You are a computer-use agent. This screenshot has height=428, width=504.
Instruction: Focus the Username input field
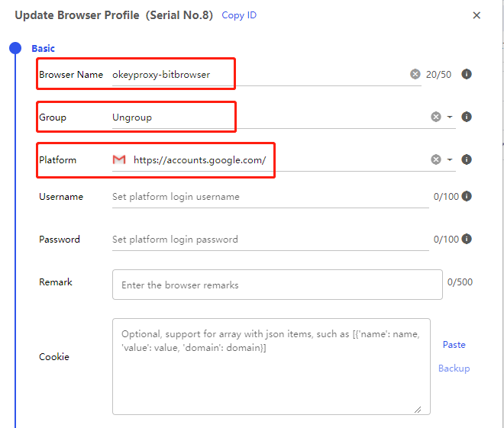[x=267, y=197]
